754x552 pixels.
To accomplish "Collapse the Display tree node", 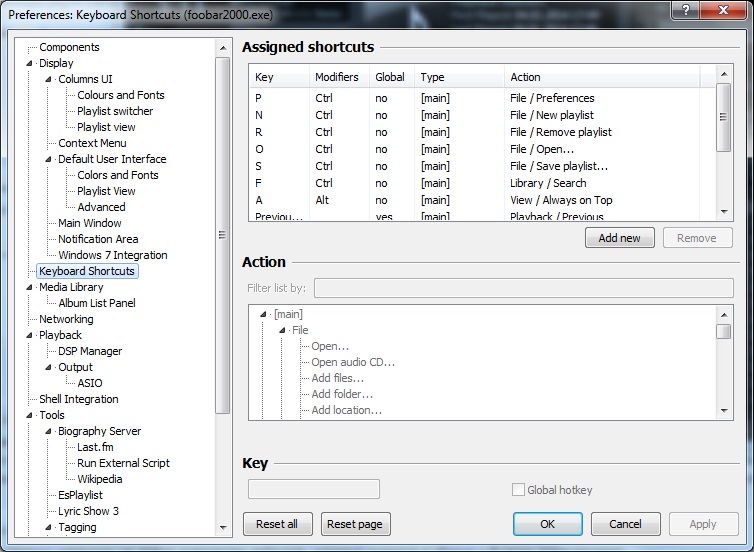I will coord(30,64).
